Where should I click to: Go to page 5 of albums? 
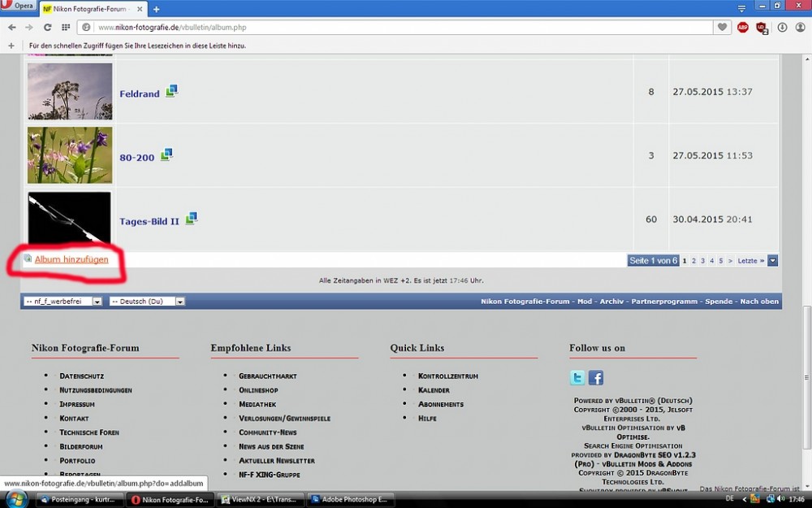pyautogui.click(x=720, y=261)
